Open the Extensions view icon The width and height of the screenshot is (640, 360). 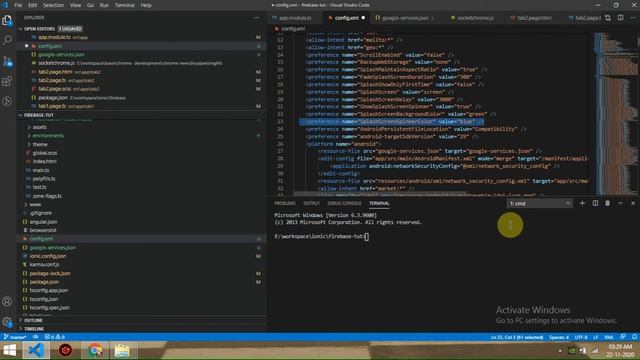click(x=7, y=81)
